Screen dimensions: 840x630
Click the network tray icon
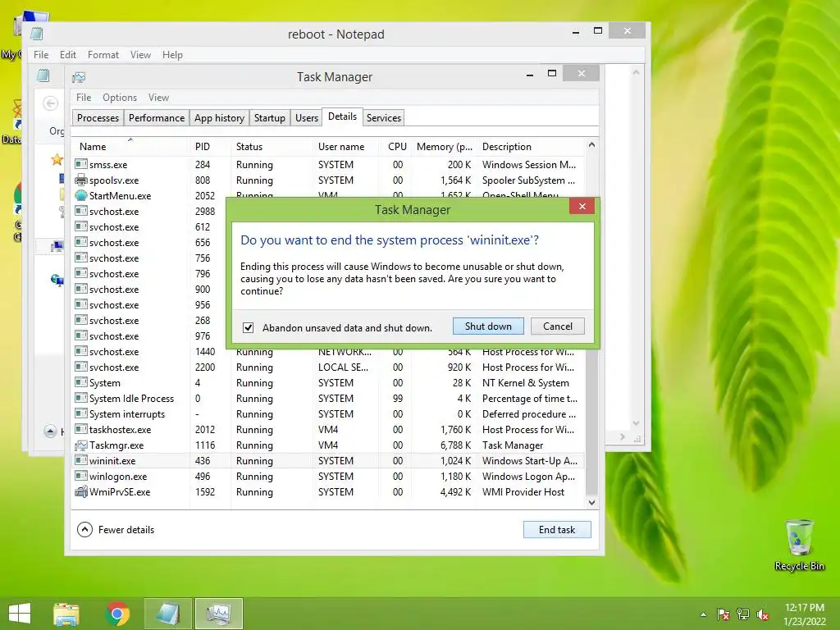(x=743, y=614)
